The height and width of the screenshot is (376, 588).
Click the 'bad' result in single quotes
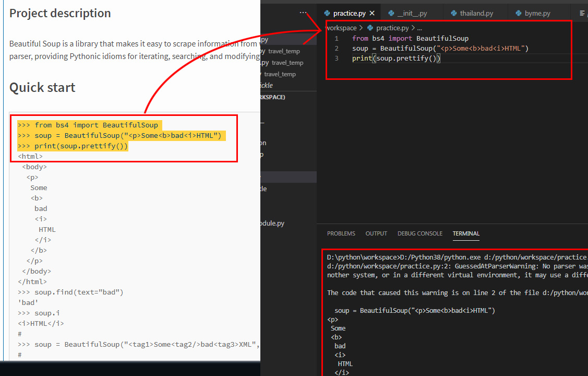tap(28, 303)
